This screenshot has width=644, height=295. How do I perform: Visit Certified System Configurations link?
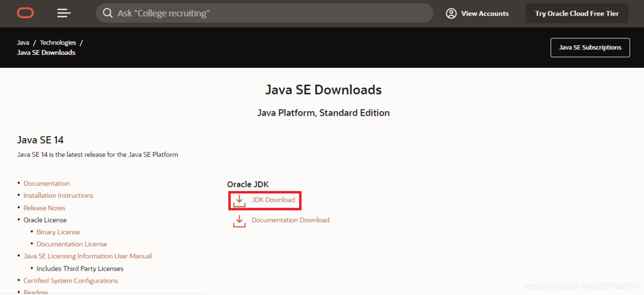tap(71, 281)
